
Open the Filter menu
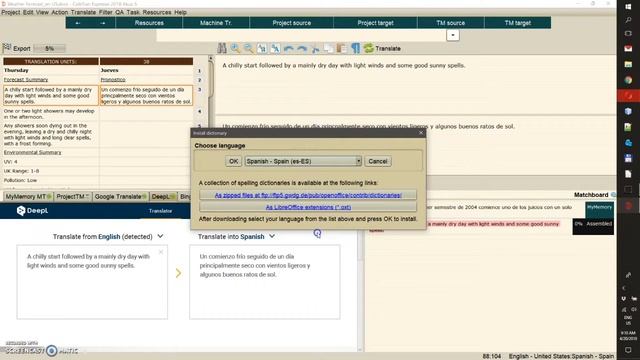(106, 12)
